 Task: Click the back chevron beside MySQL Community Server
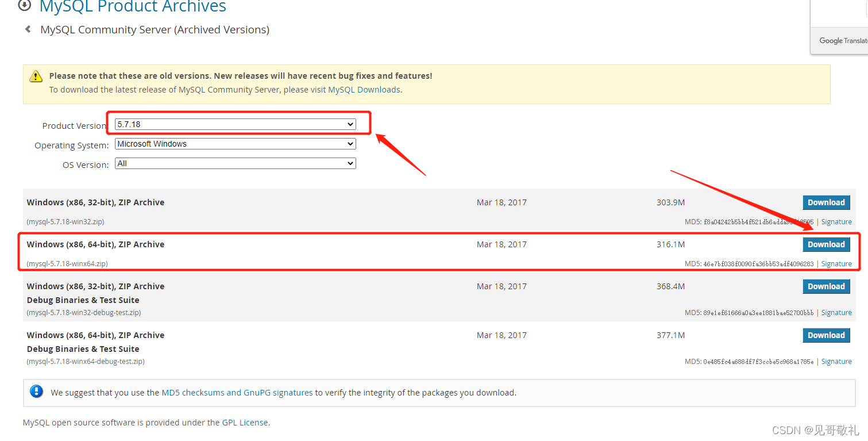(x=28, y=29)
